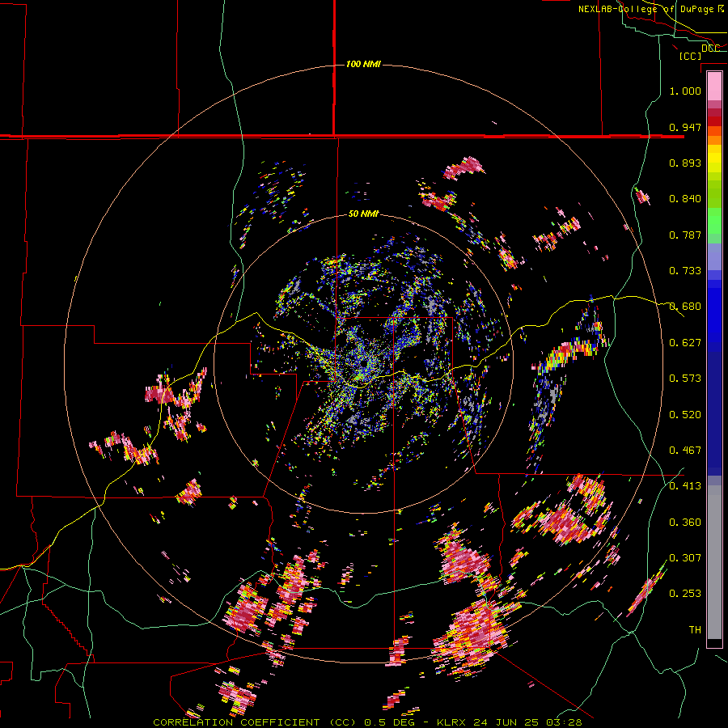Click the 0.253 scale value
The image size is (728, 728).
click(x=685, y=594)
